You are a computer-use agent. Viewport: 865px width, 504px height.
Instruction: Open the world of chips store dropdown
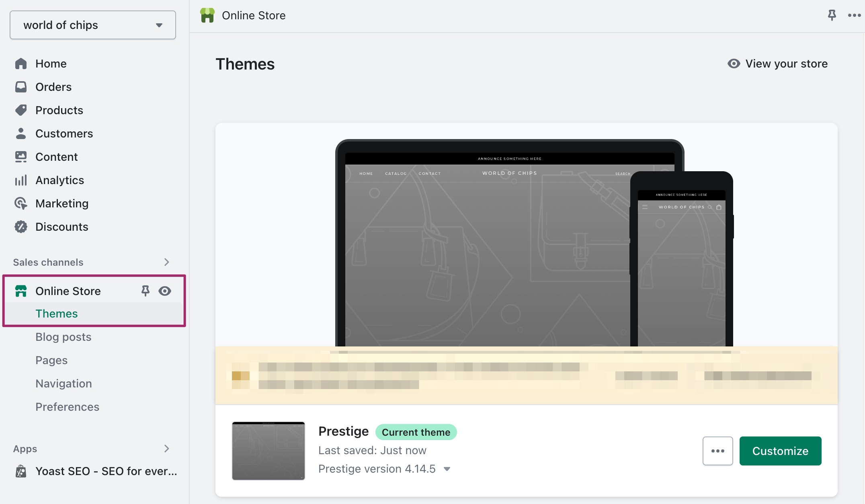click(x=93, y=25)
